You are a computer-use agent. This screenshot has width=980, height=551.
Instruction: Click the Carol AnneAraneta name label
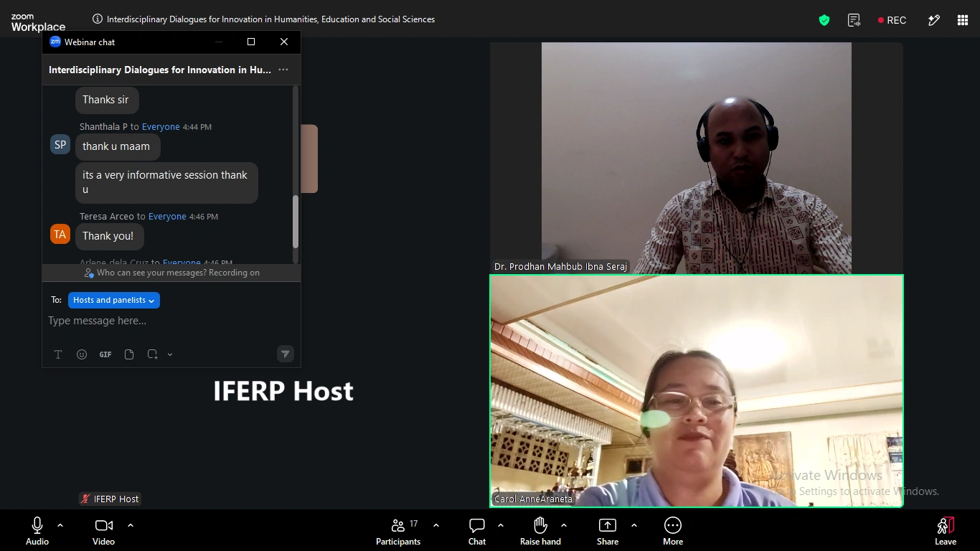click(533, 499)
